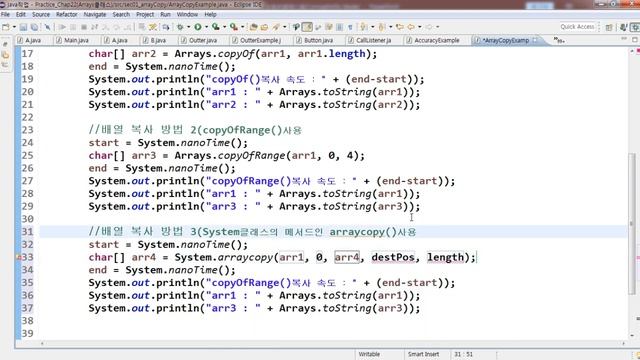Click the External Tools run icon
640x360 pixels.
point(233,27)
